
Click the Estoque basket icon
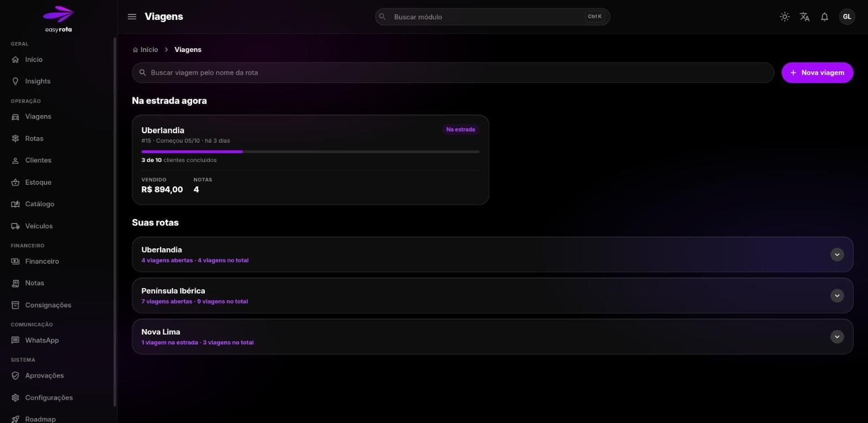pos(15,182)
